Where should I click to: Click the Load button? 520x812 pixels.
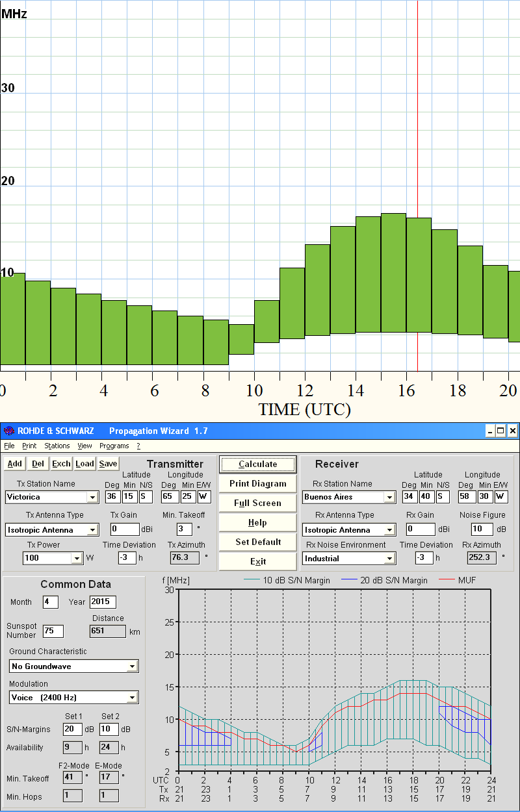[x=84, y=464]
